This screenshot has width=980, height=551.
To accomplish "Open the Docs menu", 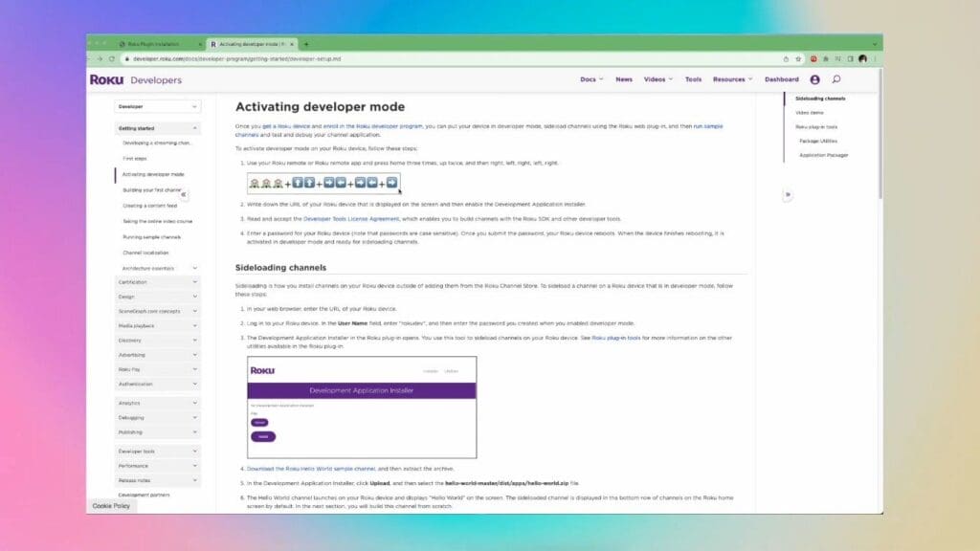I will pyautogui.click(x=591, y=79).
